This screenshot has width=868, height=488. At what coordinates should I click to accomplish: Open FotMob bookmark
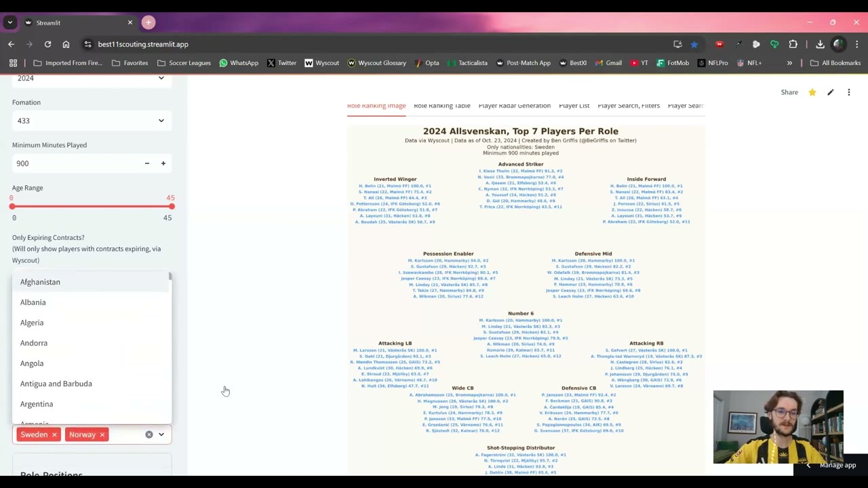point(673,63)
